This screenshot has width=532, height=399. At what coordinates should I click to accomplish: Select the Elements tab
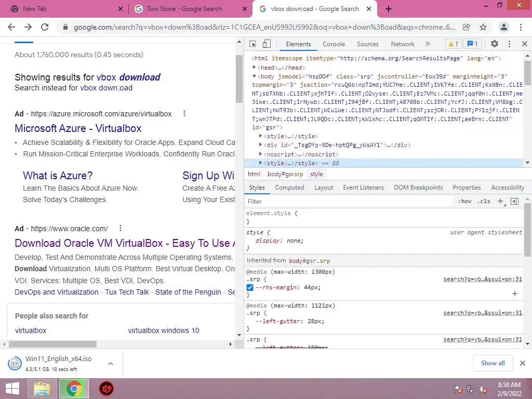pos(298,44)
